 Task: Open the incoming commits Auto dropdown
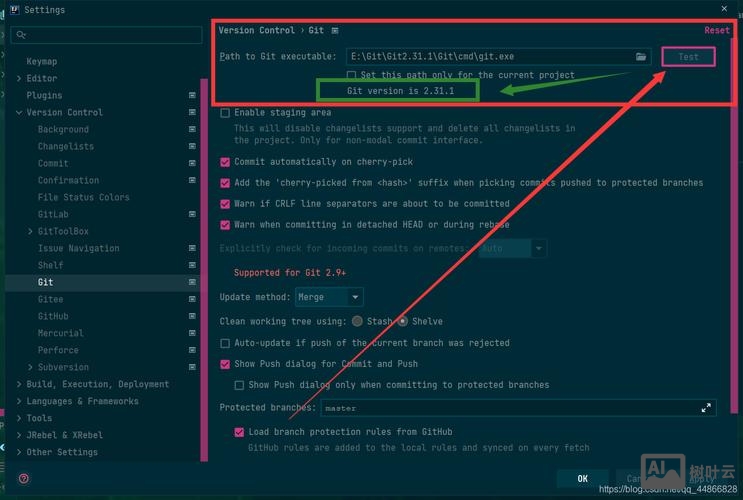513,248
